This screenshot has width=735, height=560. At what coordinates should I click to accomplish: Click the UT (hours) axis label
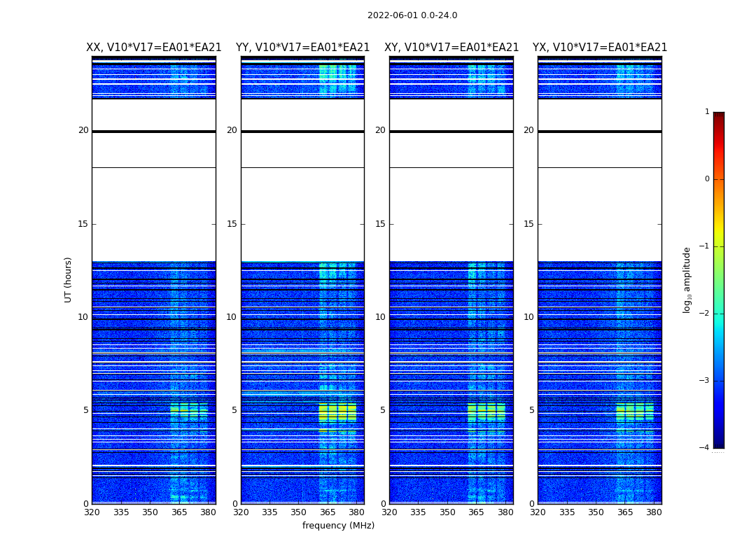click(68, 280)
